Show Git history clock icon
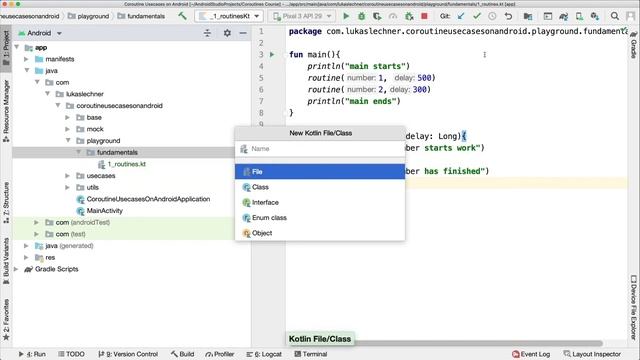Image resolution: width=640 pixels, height=360 pixels. (492, 16)
